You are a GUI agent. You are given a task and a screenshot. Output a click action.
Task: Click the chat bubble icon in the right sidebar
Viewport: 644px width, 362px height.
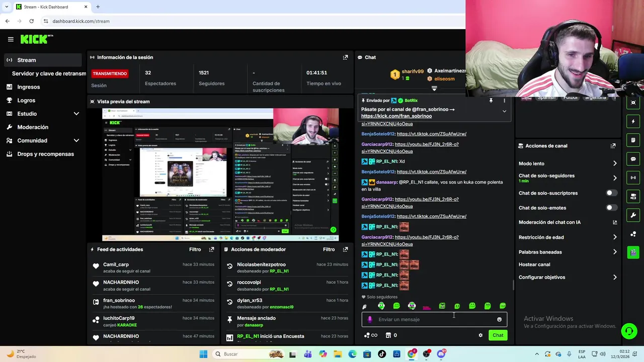(x=633, y=159)
